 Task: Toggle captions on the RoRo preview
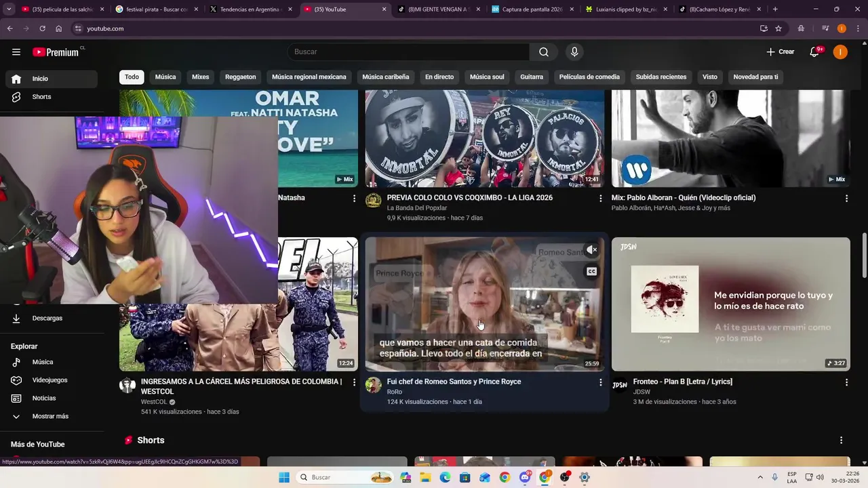click(591, 272)
